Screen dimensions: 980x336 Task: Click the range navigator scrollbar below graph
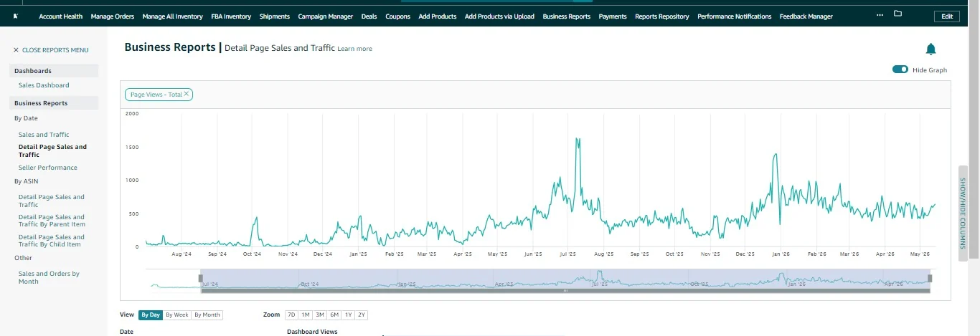[565, 291]
